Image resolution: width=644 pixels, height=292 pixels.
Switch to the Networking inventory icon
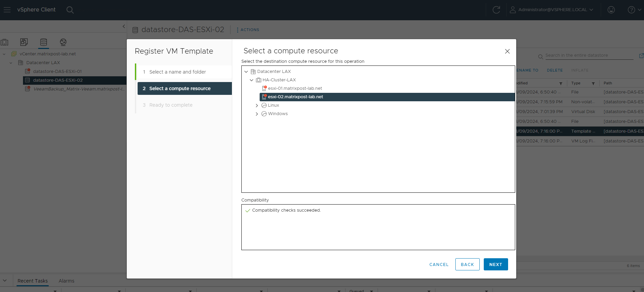pos(63,42)
